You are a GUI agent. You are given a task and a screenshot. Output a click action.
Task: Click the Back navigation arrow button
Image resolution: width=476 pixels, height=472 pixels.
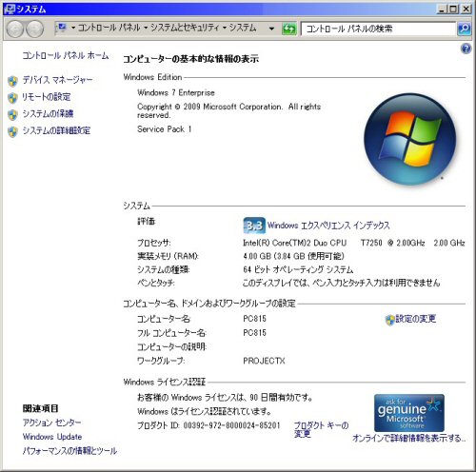(14, 29)
